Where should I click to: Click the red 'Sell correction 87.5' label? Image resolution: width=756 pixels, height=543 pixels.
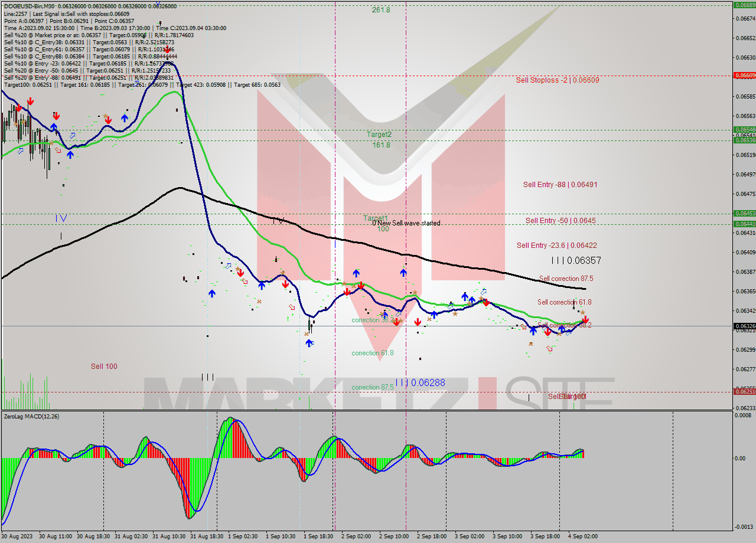pyautogui.click(x=566, y=279)
